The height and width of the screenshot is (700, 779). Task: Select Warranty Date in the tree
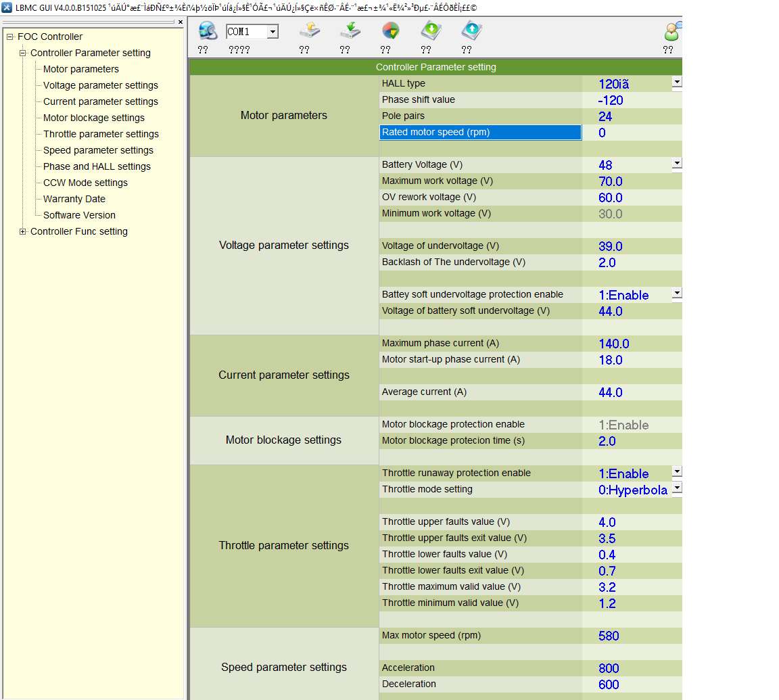coord(74,199)
